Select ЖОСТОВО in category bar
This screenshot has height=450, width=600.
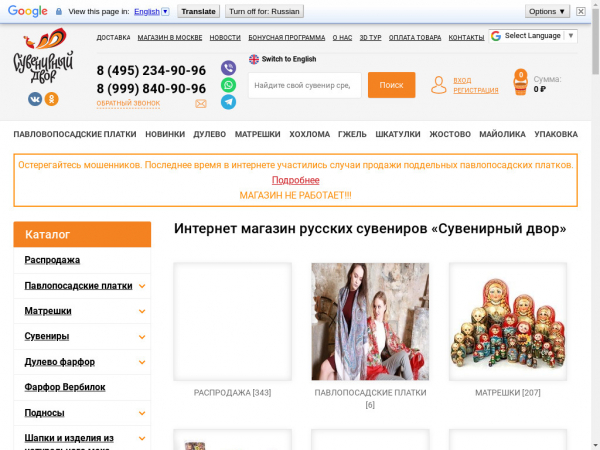450,134
